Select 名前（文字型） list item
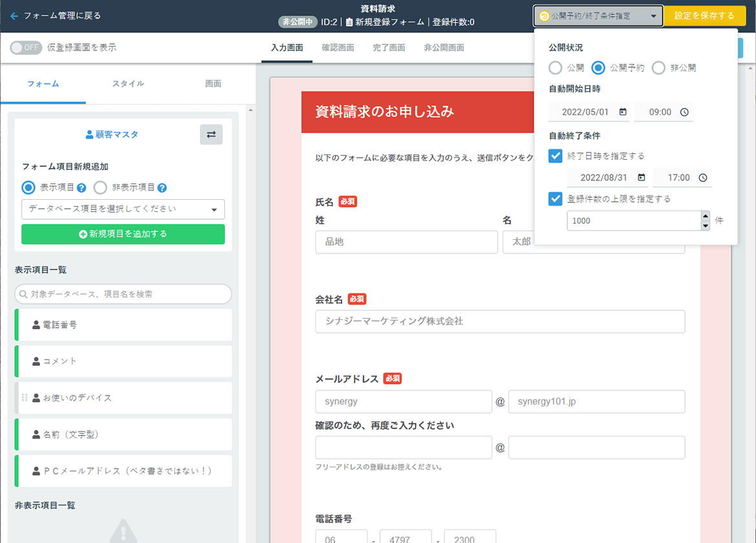756x543 pixels. coord(123,434)
